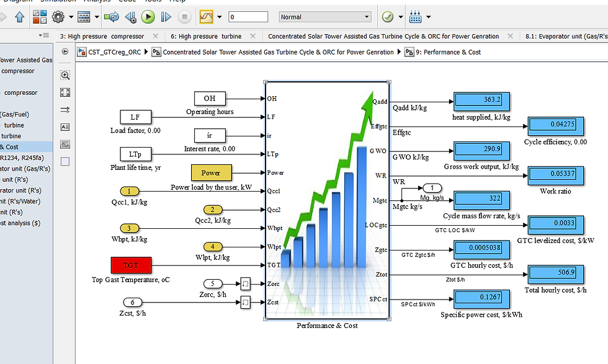Click the Stop simulation button

click(185, 17)
